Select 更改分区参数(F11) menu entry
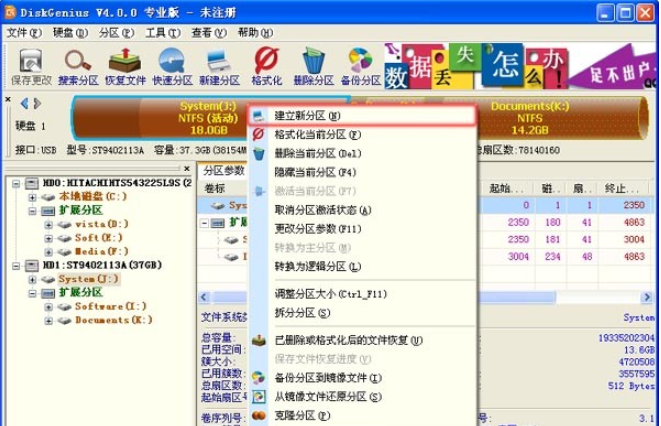The image size is (661, 426). 362,229
